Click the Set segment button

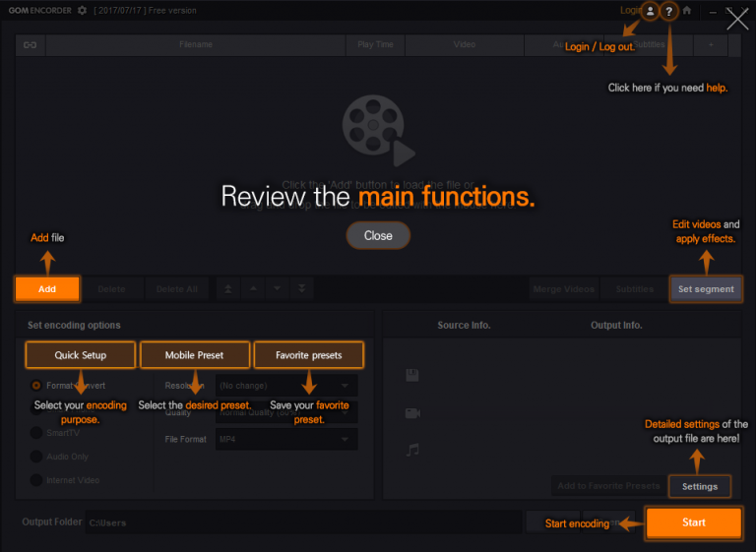click(706, 289)
